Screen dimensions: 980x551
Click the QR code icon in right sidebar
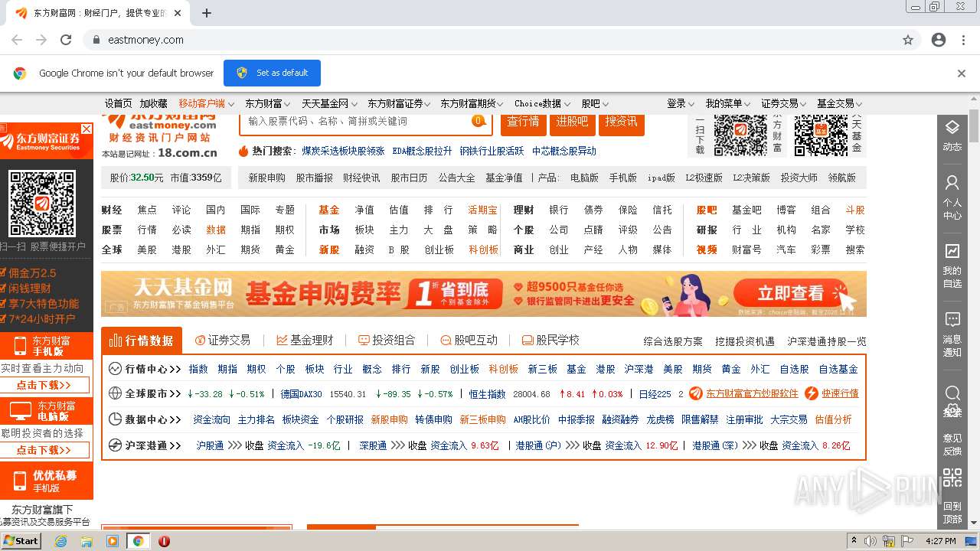(x=952, y=478)
